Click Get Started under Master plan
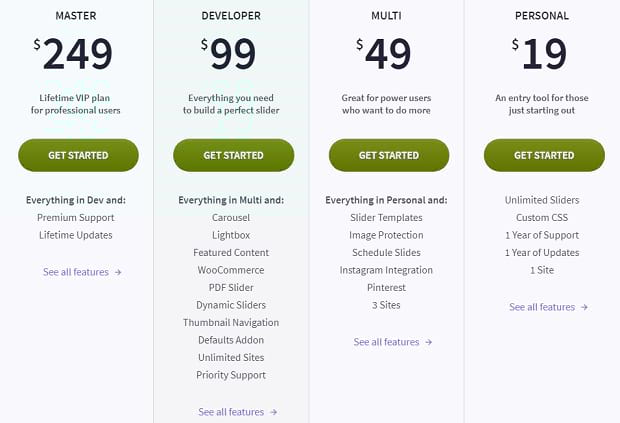Image resolution: width=620 pixels, height=423 pixels. click(78, 155)
